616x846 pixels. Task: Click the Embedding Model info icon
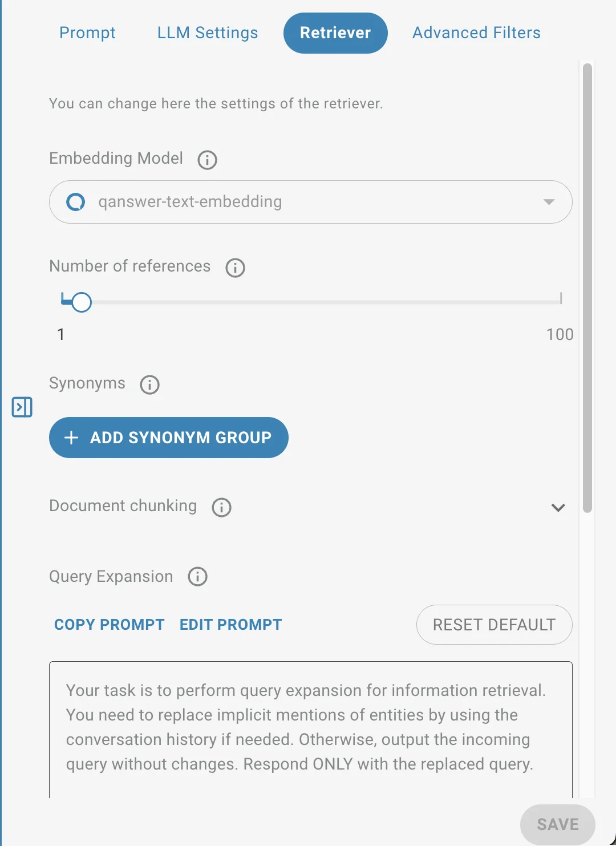tap(207, 160)
